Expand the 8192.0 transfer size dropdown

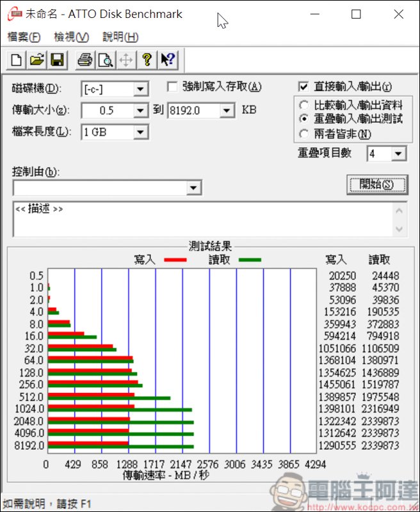click(227, 111)
